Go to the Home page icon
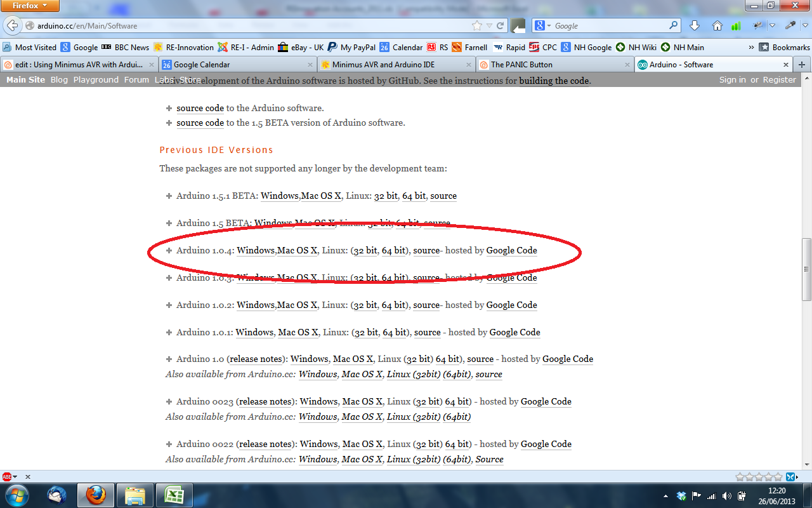The width and height of the screenshot is (812, 508). [x=717, y=26]
